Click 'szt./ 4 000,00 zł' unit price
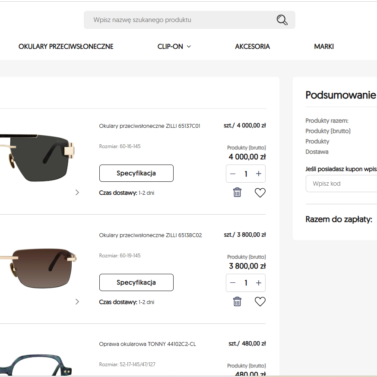Viewport: 377px width, 377px height. tap(245, 126)
